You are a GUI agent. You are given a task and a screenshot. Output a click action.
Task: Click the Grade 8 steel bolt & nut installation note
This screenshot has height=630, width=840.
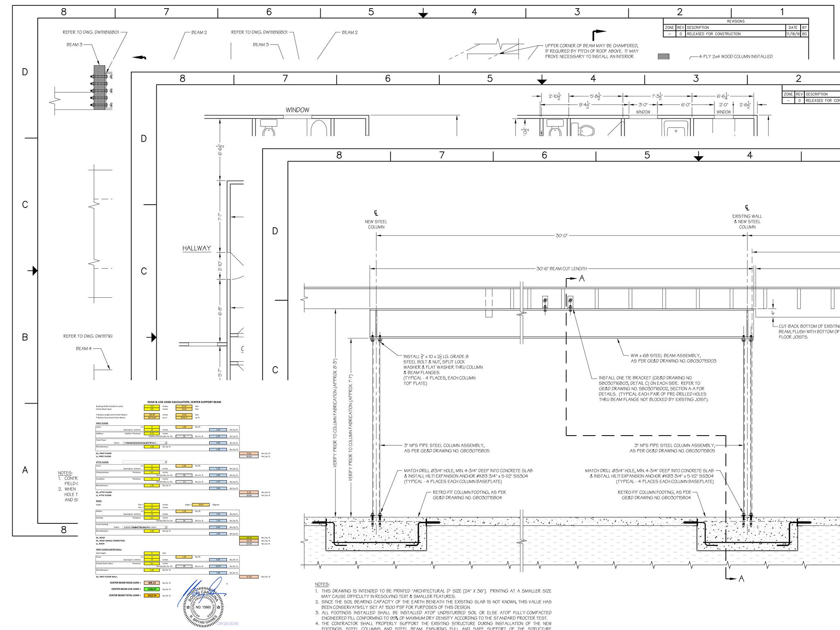pyautogui.click(x=443, y=370)
